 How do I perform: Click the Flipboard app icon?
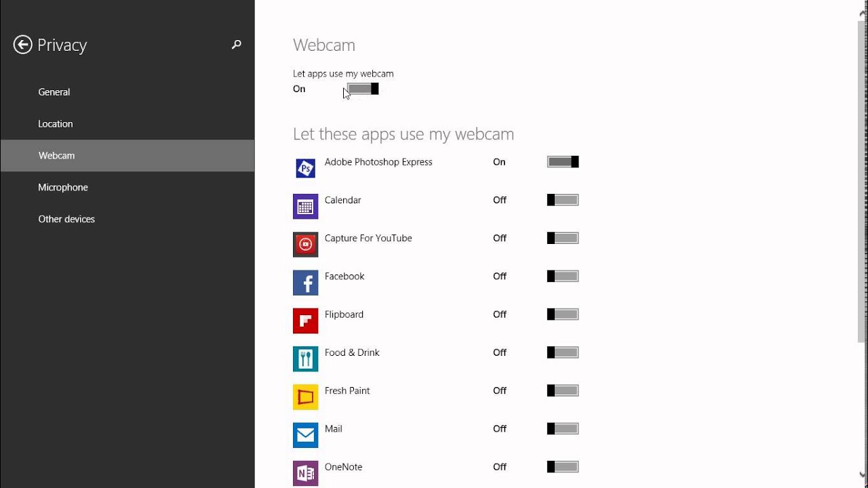click(x=305, y=321)
